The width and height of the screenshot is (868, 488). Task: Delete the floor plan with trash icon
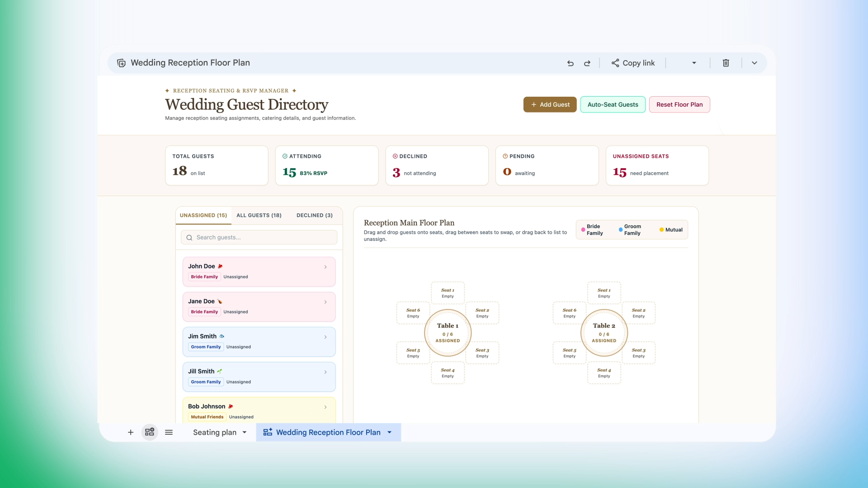click(726, 63)
